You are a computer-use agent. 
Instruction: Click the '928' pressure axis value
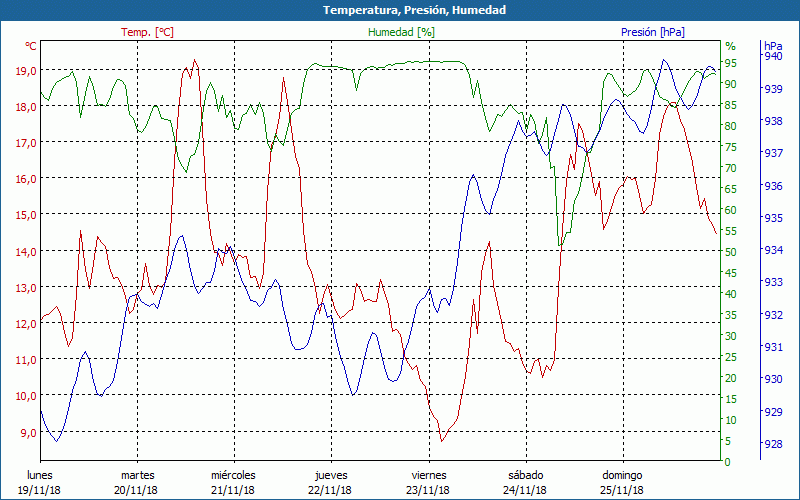[x=773, y=444]
